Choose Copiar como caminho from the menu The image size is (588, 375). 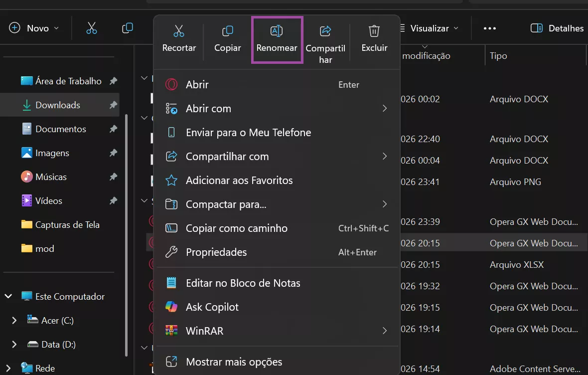(237, 228)
